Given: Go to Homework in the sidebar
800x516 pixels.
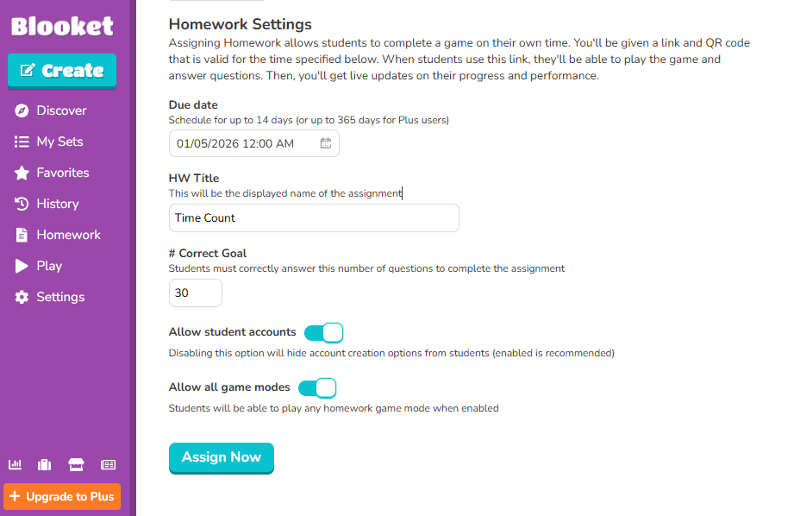Looking at the screenshot, I should tap(68, 235).
